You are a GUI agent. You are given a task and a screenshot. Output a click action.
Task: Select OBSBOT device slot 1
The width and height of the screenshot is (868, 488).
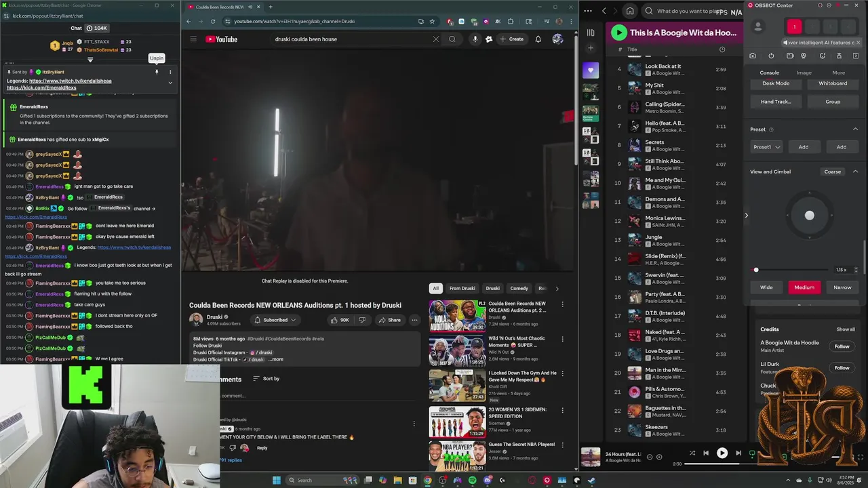[x=794, y=27]
